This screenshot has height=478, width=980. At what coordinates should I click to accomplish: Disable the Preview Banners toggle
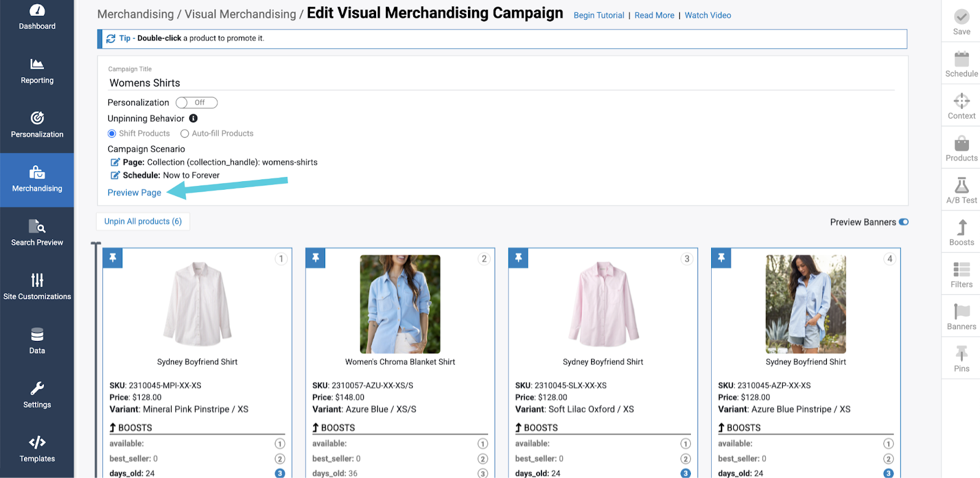[903, 222]
